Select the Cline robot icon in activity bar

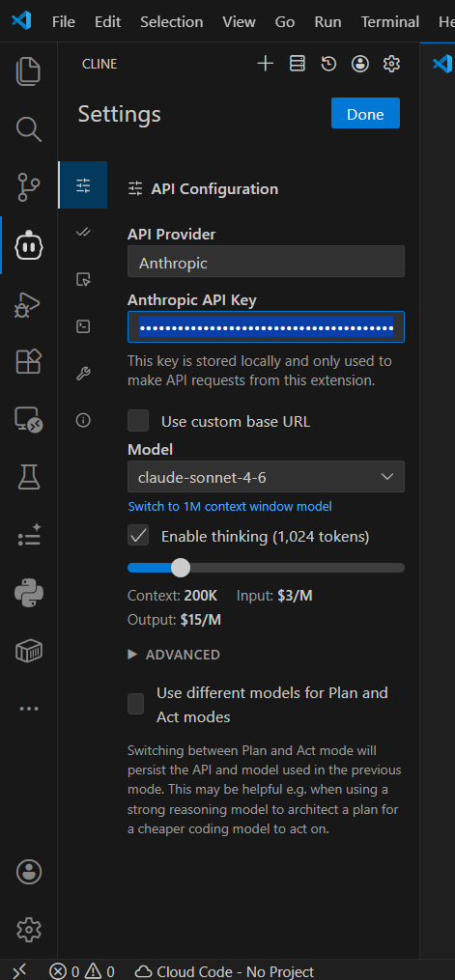(29, 245)
